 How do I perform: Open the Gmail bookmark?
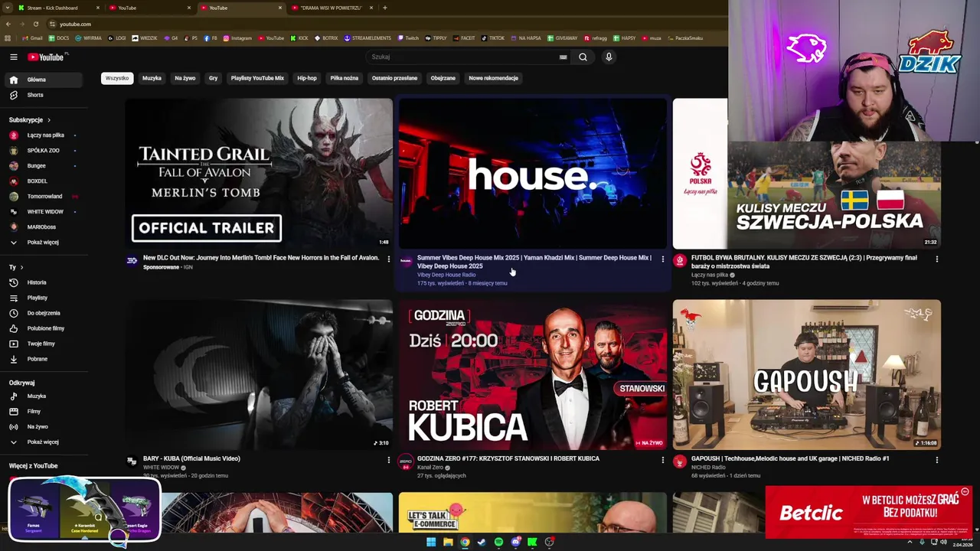33,38
